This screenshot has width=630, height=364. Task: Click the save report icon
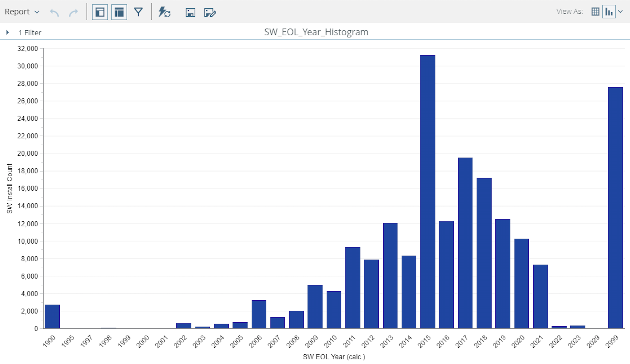190,12
